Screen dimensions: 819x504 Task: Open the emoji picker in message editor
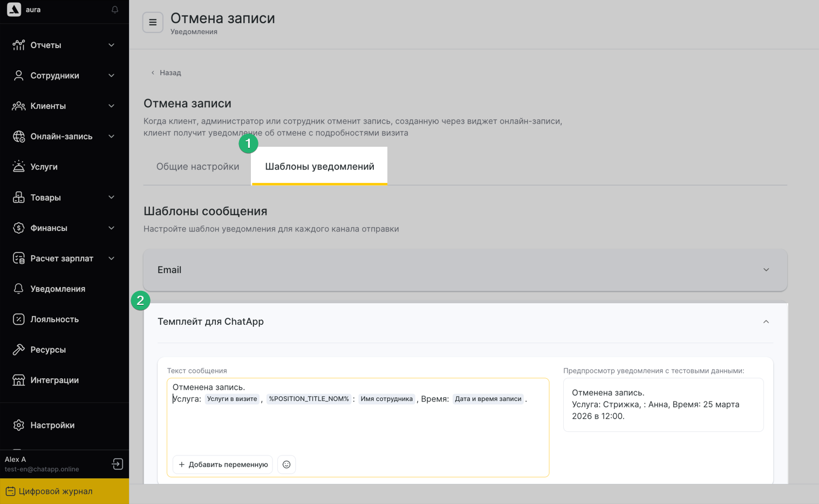[286, 465]
